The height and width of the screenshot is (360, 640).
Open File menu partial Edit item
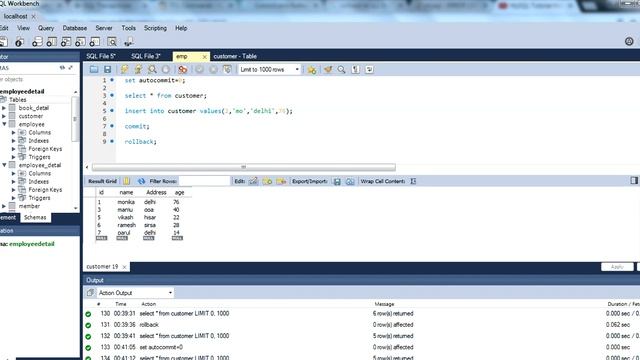pos(4,28)
